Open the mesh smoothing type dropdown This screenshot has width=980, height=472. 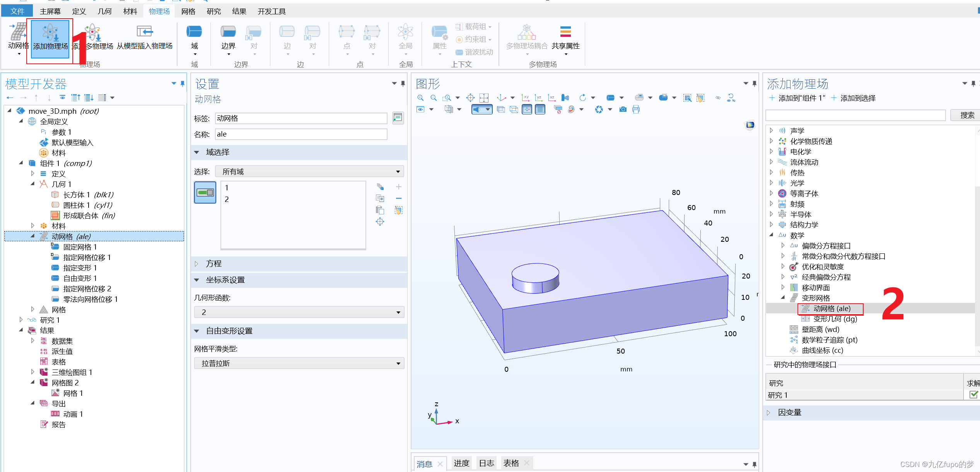(299, 363)
